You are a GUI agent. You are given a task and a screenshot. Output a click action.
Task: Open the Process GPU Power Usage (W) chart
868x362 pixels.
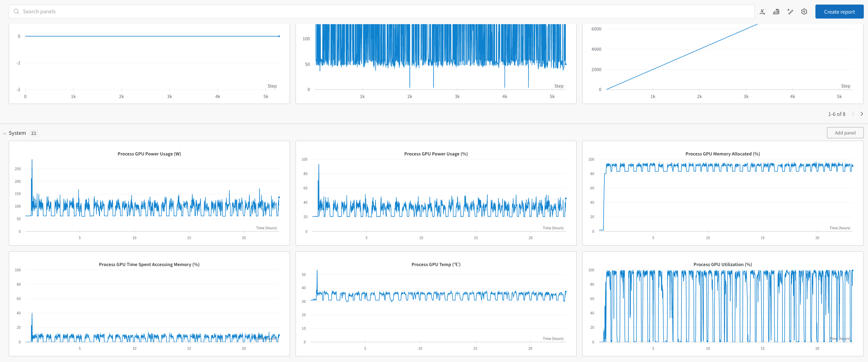pyautogui.click(x=149, y=193)
